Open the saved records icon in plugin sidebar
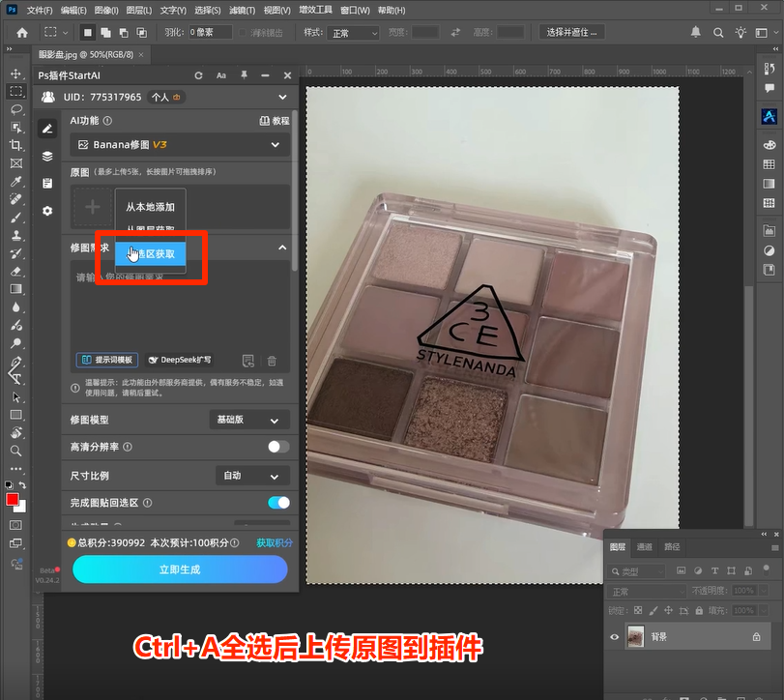This screenshot has height=700, width=784. pos(47,184)
